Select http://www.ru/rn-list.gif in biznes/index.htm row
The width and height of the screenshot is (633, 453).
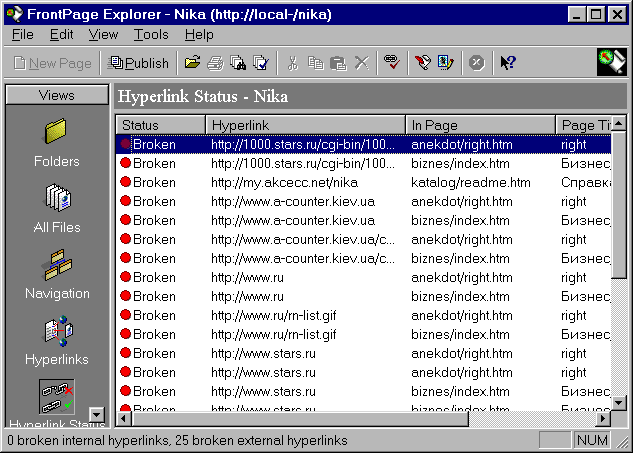coord(363,334)
